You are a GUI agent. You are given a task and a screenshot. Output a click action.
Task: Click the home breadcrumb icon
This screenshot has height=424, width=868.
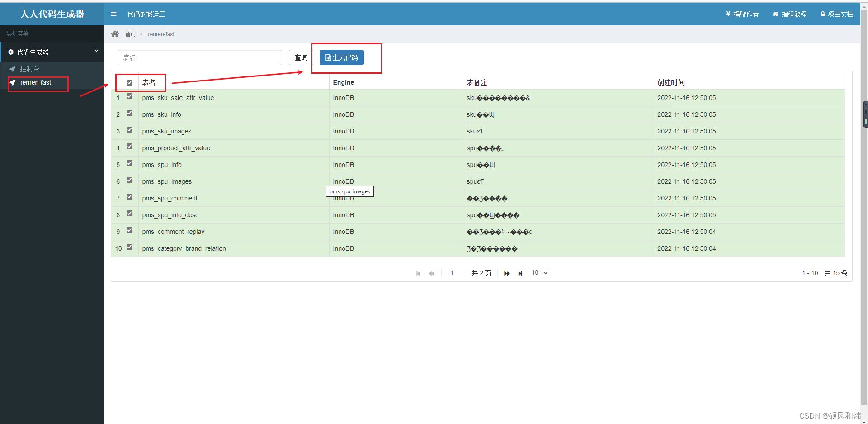pos(115,34)
